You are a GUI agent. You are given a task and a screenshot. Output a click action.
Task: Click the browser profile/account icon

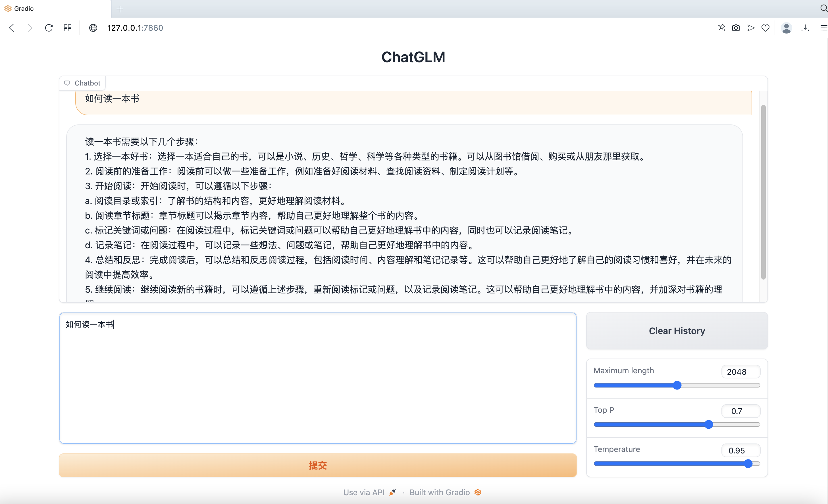pos(787,28)
